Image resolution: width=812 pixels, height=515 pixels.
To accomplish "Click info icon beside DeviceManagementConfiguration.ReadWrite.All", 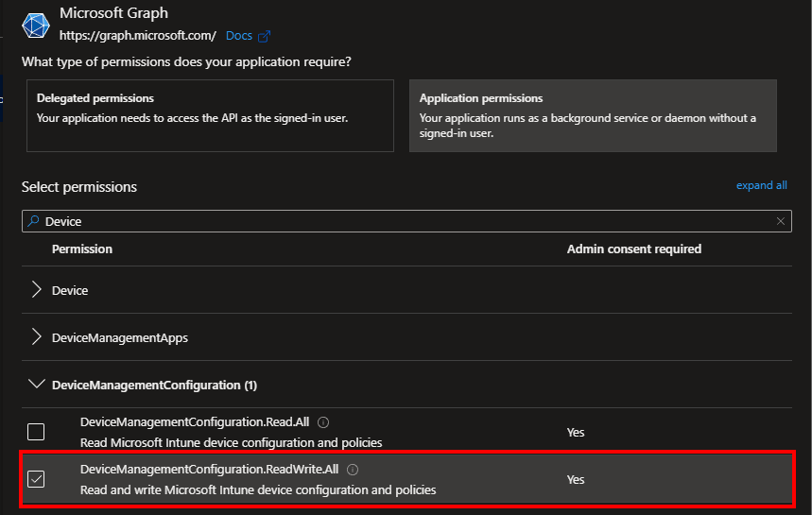I will click(353, 470).
